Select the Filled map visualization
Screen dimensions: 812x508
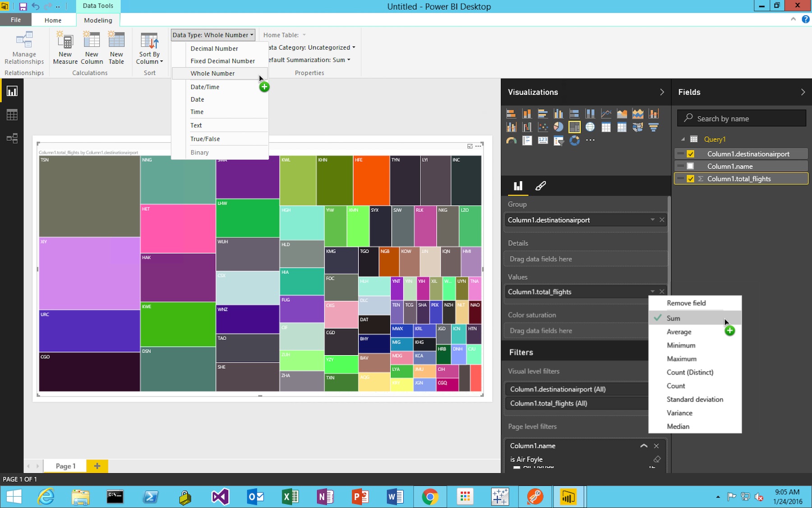[637, 127]
